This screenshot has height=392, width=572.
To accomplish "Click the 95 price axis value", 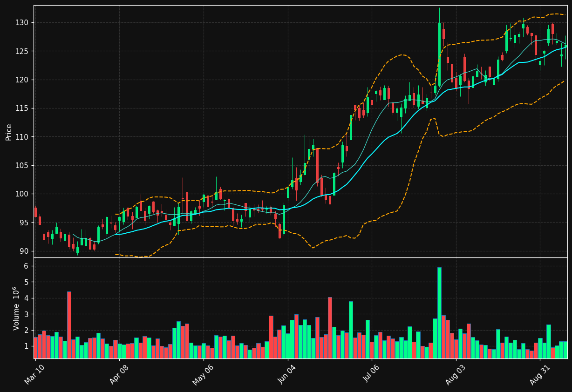I will [x=24, y=223].
